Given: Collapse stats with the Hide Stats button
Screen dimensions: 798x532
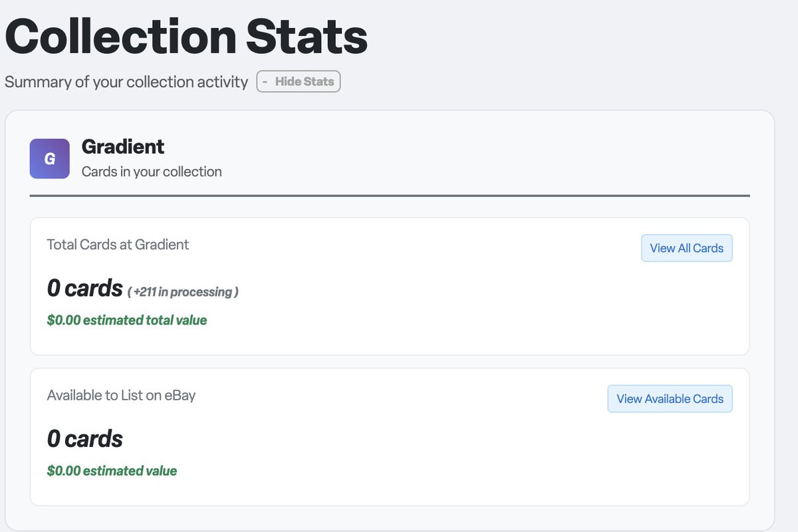Looking at the screenshot, I should pos(298,82).
